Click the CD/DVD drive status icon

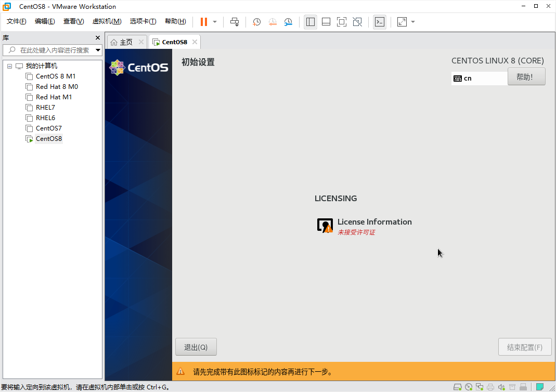click(469, 387)
